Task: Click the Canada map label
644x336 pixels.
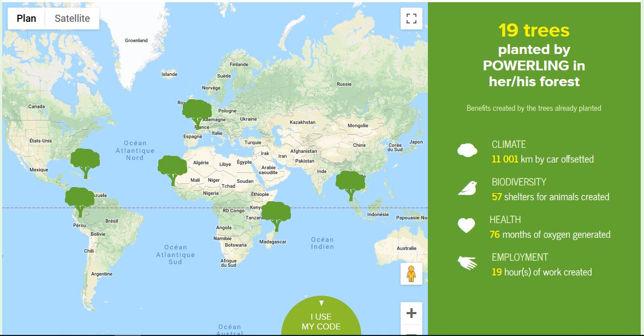Action: pos(37,106)
